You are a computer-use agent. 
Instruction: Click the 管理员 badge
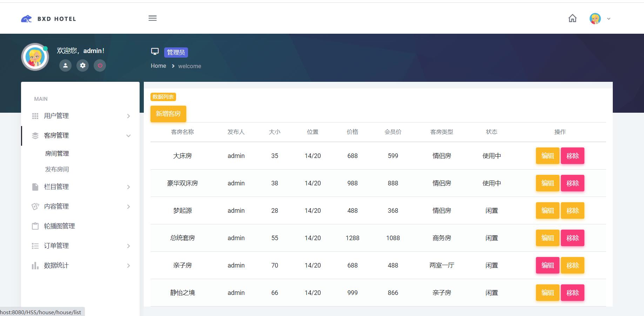point(176,52)
